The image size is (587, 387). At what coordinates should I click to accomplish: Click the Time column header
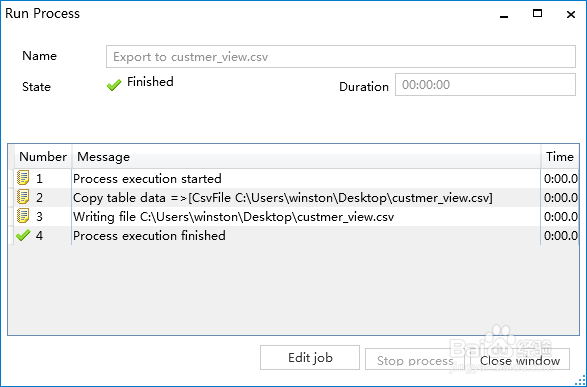(x=560, y=156)
